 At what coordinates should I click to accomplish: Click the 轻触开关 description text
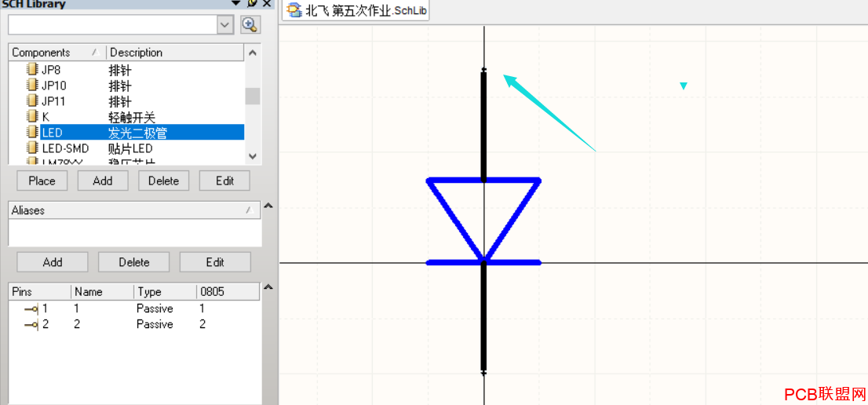(132, 117)
